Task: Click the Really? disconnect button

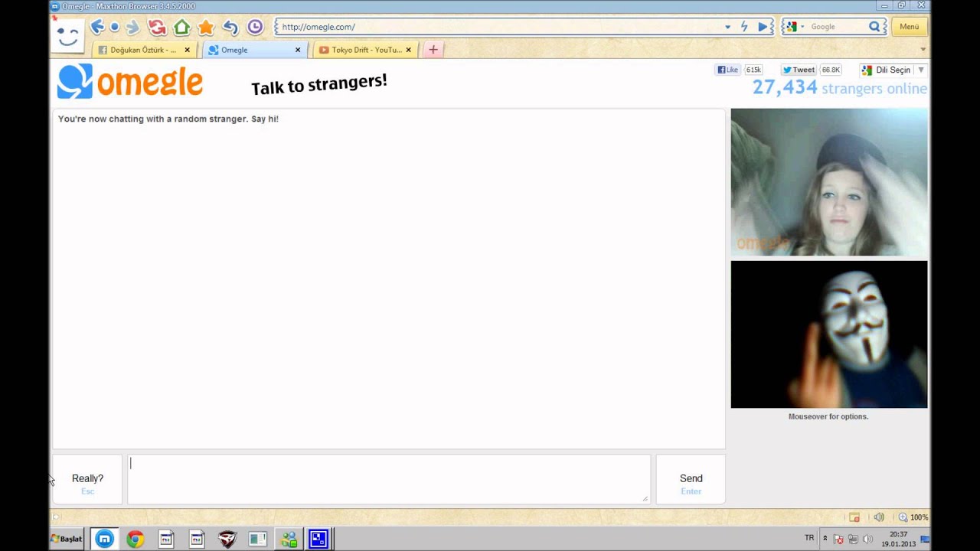Action: (x=87, y=480)
